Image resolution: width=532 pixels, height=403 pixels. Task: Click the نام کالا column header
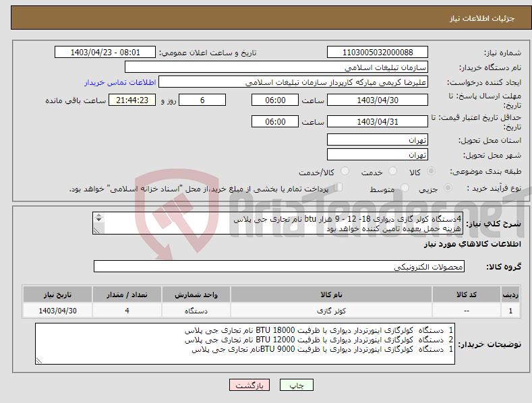point(331,294)
